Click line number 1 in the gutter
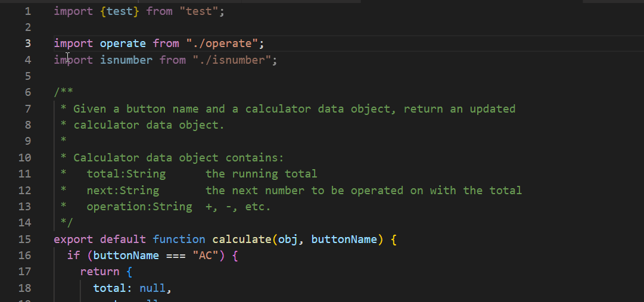This screenshot has width=644, height=302. [27, 11]
